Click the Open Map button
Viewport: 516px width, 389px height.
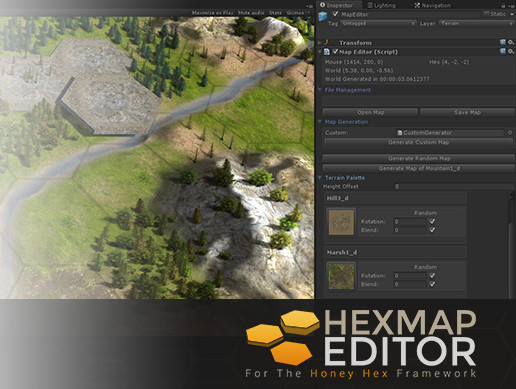click(370, 112)
